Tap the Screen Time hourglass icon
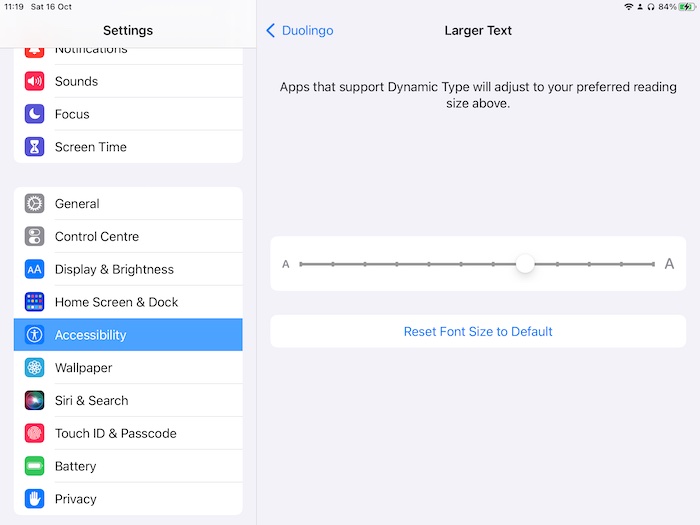Image resolution: width=700 pixels, height=525 pixels. [35, 147]
